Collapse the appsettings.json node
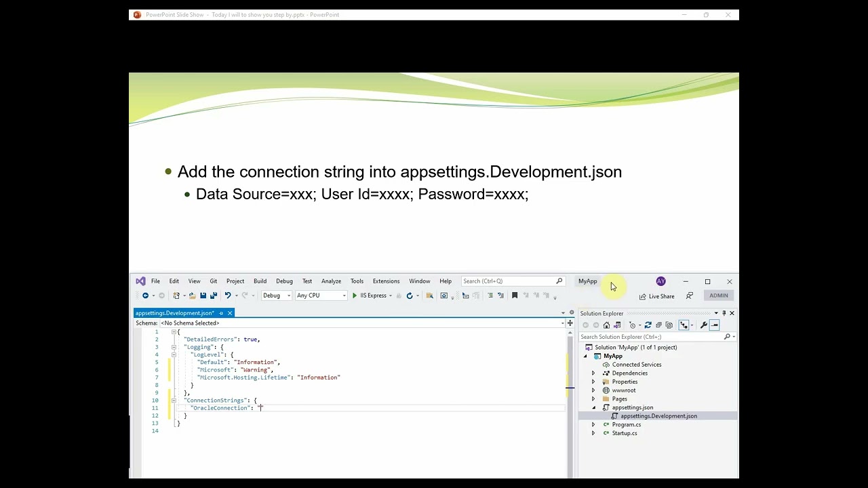The height and width of the screenshot is (488, 868). click(x=593, y=407)
